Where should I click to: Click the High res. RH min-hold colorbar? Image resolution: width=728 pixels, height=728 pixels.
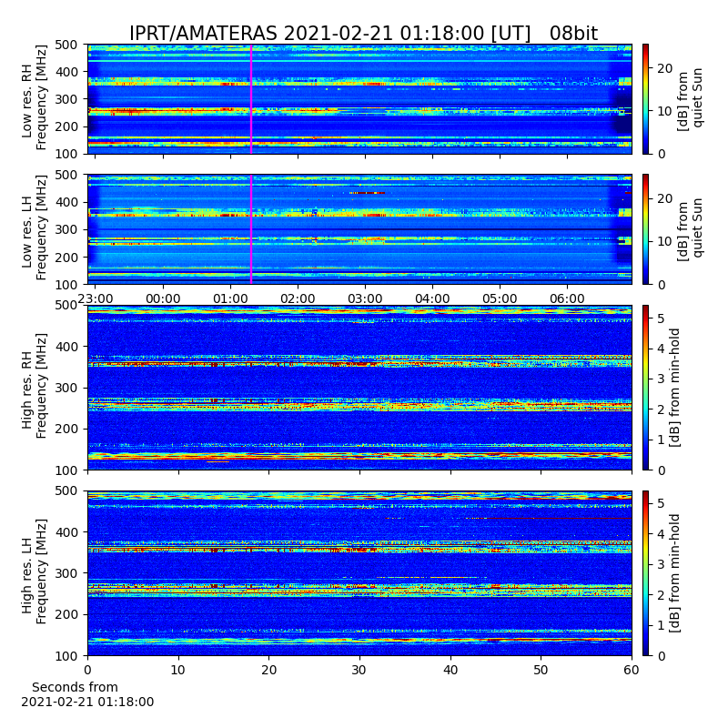(x=645, y=388)
